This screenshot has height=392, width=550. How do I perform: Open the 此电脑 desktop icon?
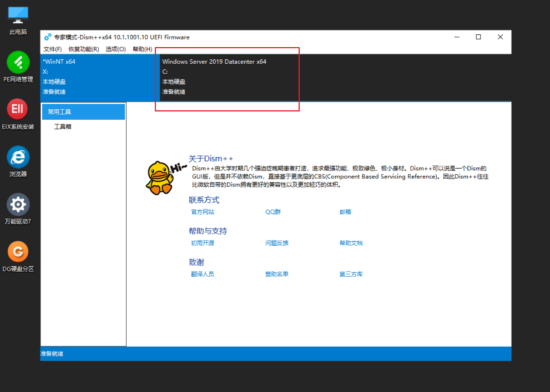point(18,20)
